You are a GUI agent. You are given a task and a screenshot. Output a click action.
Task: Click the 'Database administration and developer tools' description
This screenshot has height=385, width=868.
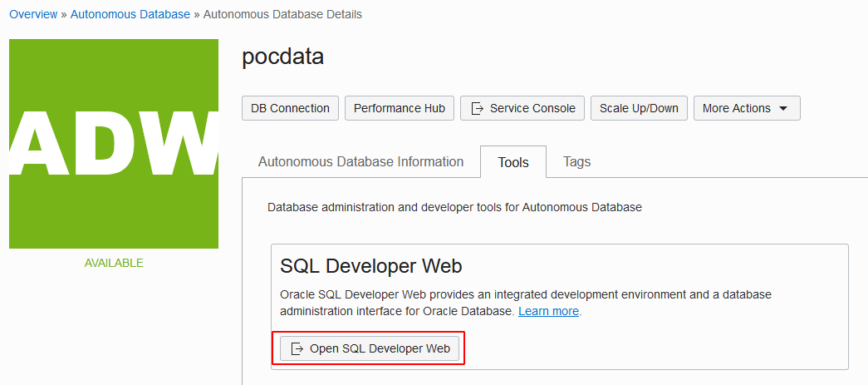coord(454,208)
